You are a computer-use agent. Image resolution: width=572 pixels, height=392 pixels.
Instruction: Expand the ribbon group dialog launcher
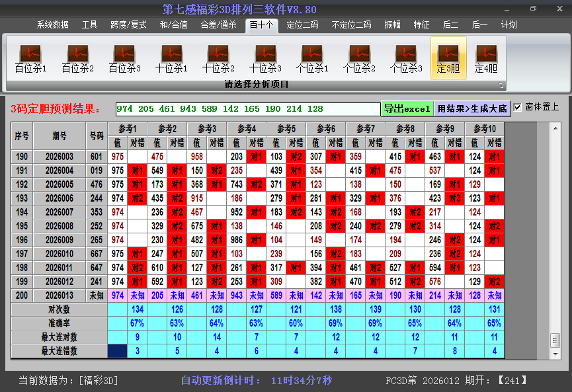coord(501,85)
